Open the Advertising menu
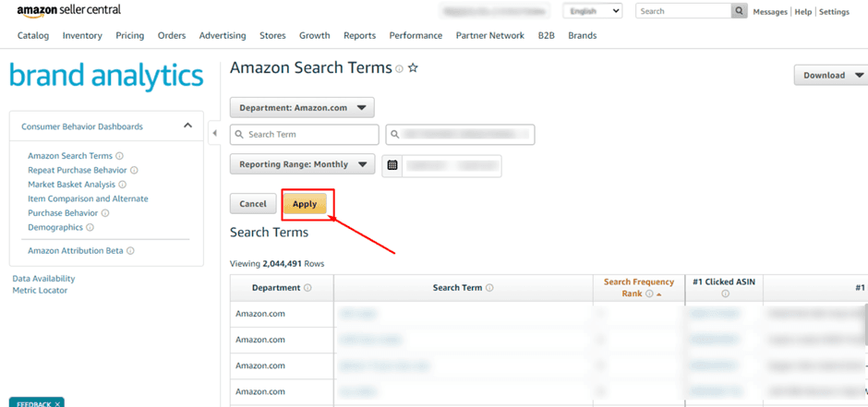 223,35
